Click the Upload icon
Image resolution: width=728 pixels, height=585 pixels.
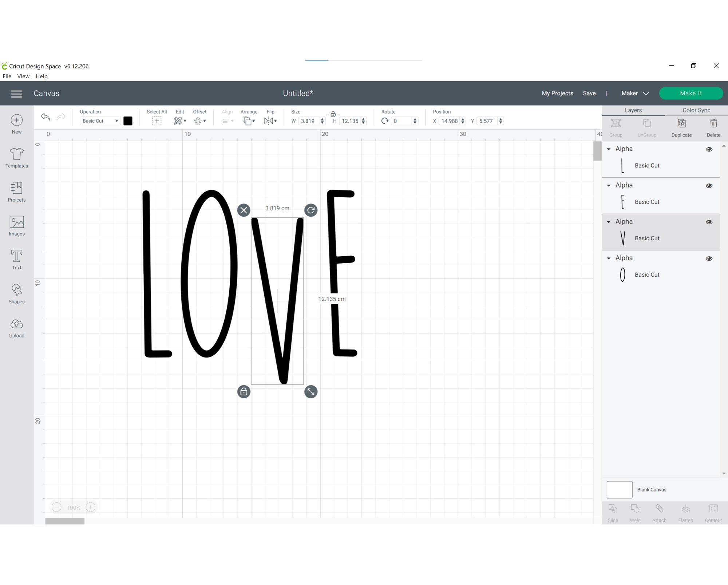click(x=17, y=324)
